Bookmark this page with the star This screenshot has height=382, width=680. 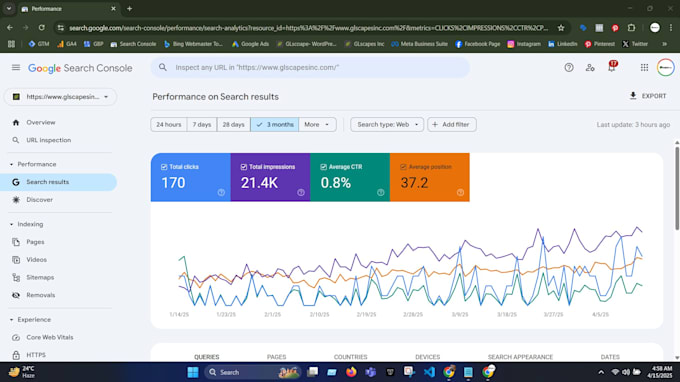[x=561, y=28]
